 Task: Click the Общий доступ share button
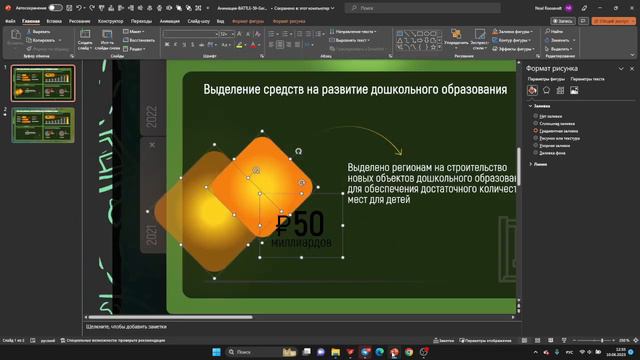click(x=613, y=21)
